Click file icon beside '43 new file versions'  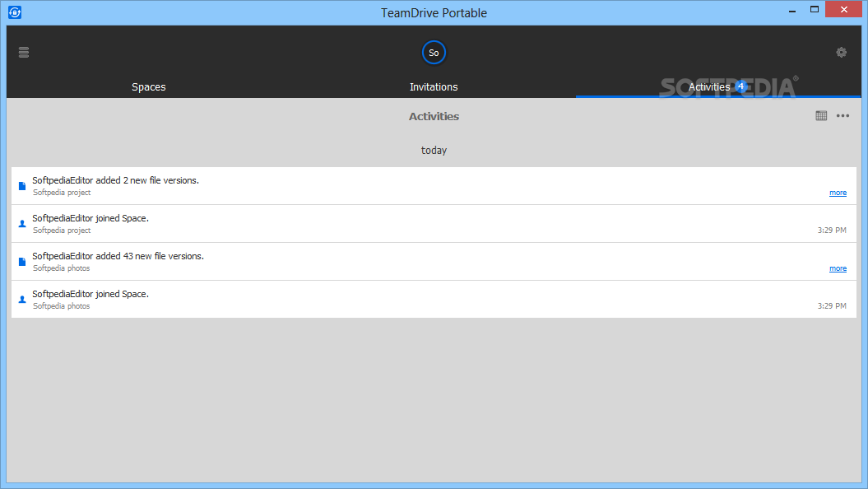pos(22,262)
